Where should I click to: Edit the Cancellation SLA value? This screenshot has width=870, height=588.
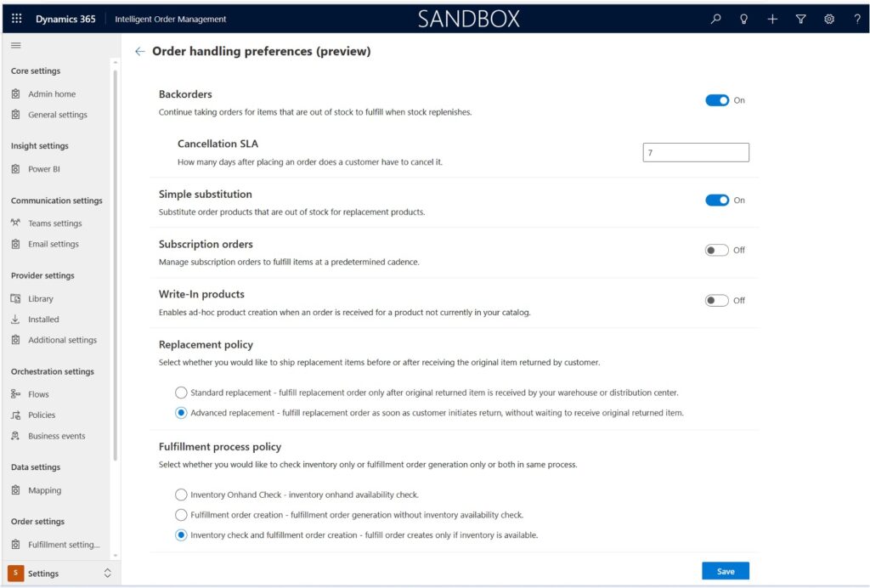point(695,152)
